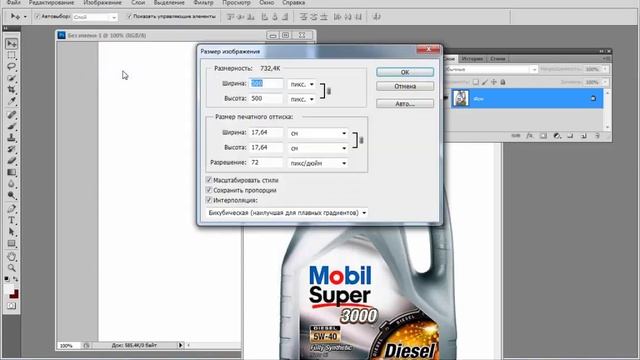
Task: Click lock image pixels brush icon
Action: [484, 82]
